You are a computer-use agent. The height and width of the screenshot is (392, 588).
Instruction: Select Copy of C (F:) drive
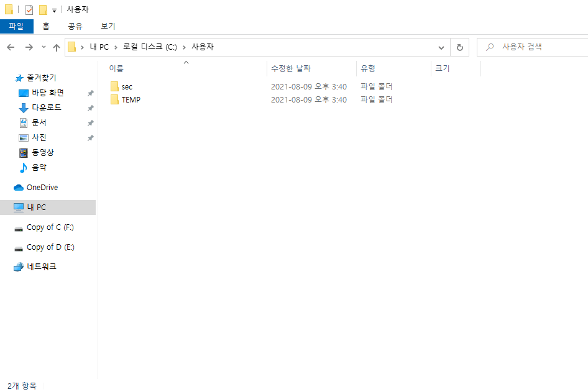pos(50,227)
